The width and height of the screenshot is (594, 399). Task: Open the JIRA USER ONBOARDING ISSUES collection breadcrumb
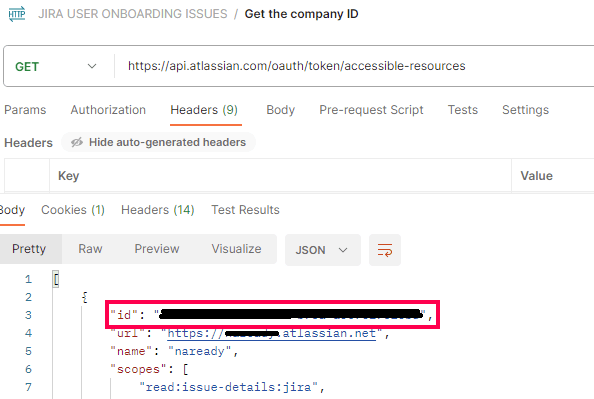click(x=133, y=14)
